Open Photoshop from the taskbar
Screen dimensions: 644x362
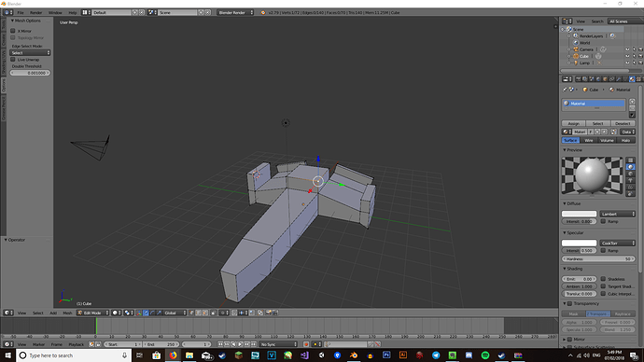point(386,355)
